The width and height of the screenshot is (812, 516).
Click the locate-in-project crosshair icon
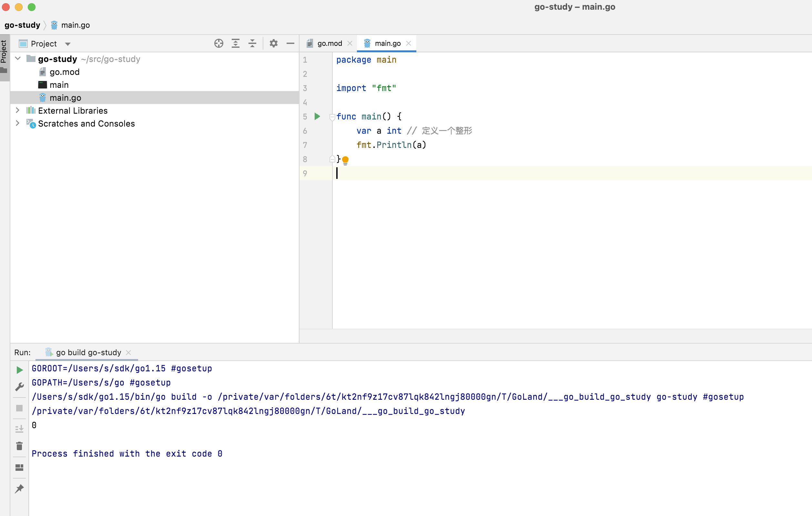click(218, 44)
